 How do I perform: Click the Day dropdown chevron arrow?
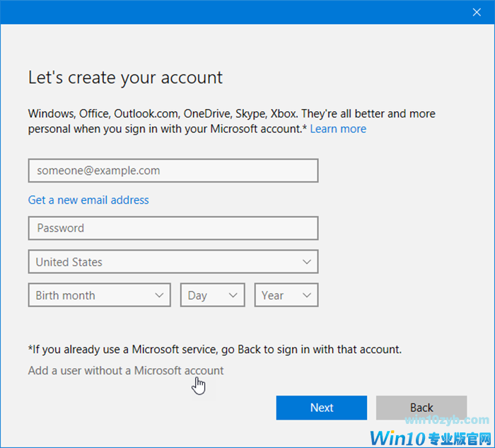(233, 296)
